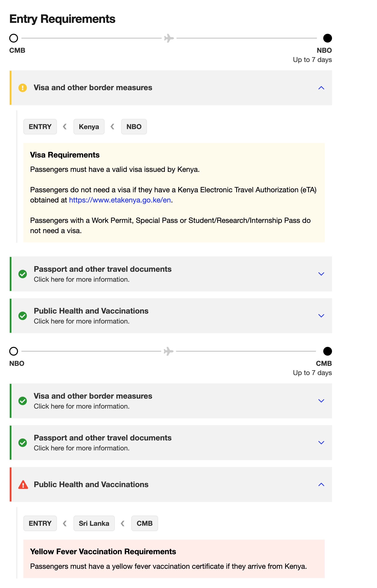The image size is (377, 588).
Task: Expand return Visa and other border measures
Action: click(x=321, y=401)
